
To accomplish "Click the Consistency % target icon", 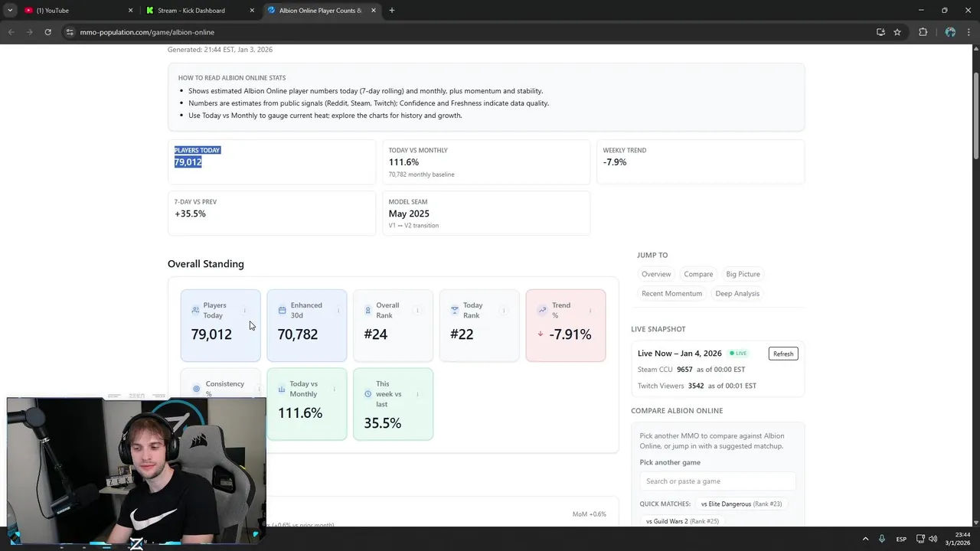I will [196, 389].
